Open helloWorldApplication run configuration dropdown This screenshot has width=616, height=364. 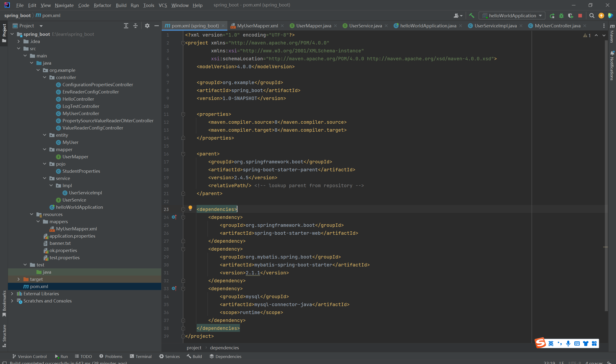coord(512,16)
